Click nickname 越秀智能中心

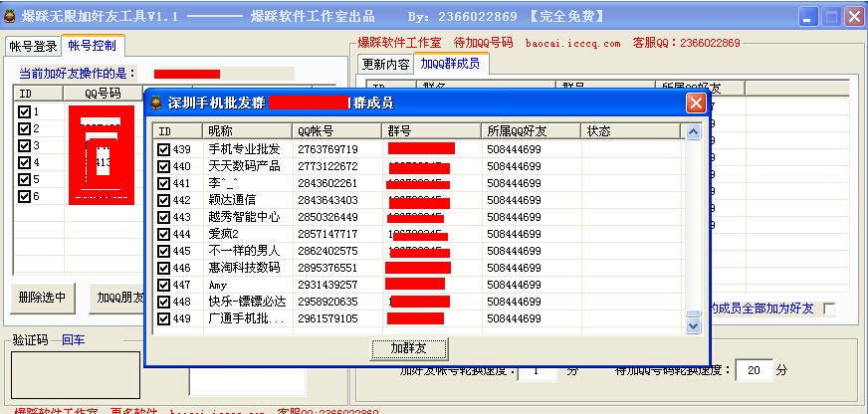(x=244, y=217)
